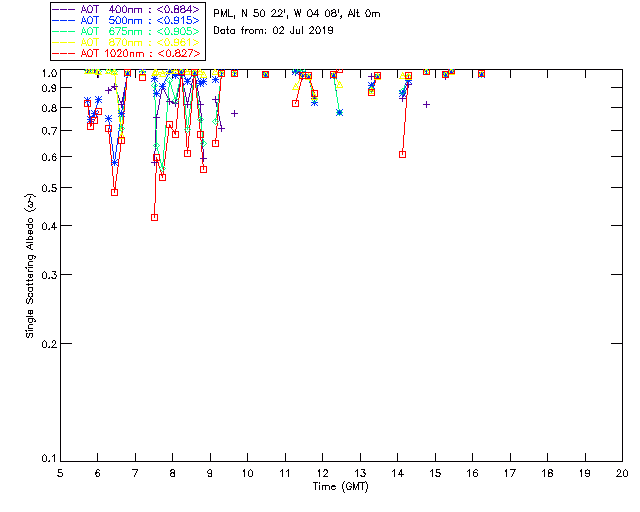Click the x-axis tick label '6'
The height and width of the screenshot is (512, 640).
click(x=98, y=473)
